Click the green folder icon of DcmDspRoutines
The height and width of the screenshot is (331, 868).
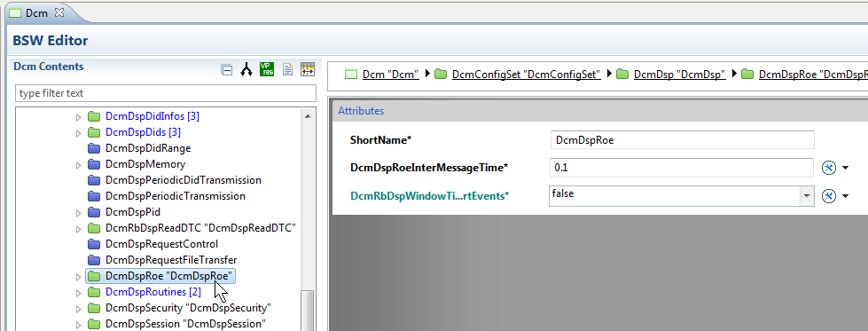[94, 292]
